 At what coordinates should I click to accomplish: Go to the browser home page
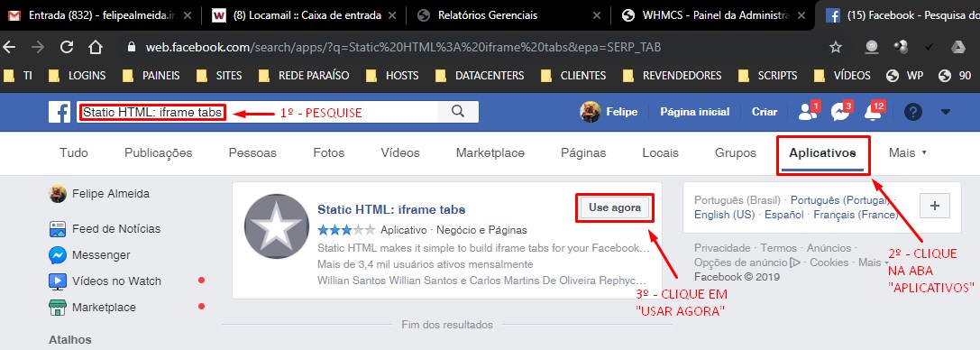tap(95, 47)
